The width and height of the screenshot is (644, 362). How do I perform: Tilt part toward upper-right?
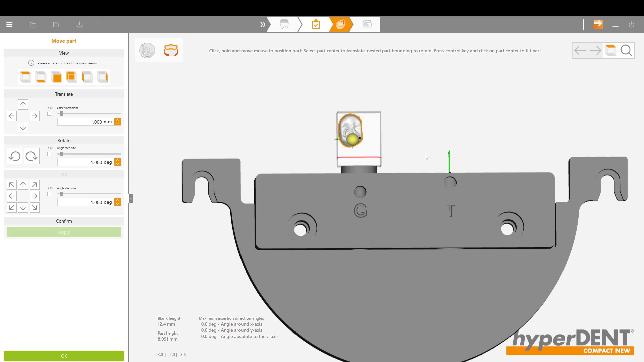pos(34,185)
